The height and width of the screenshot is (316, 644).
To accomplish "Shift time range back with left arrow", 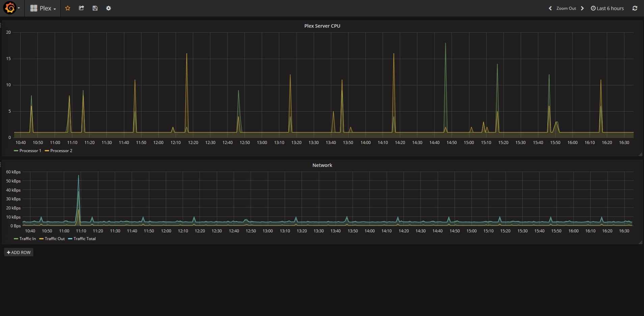I will click(550, 8).
